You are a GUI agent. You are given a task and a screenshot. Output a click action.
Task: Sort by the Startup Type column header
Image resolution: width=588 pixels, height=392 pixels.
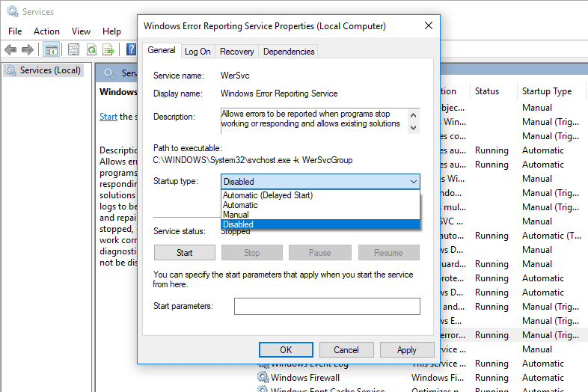tap(546, 91)
